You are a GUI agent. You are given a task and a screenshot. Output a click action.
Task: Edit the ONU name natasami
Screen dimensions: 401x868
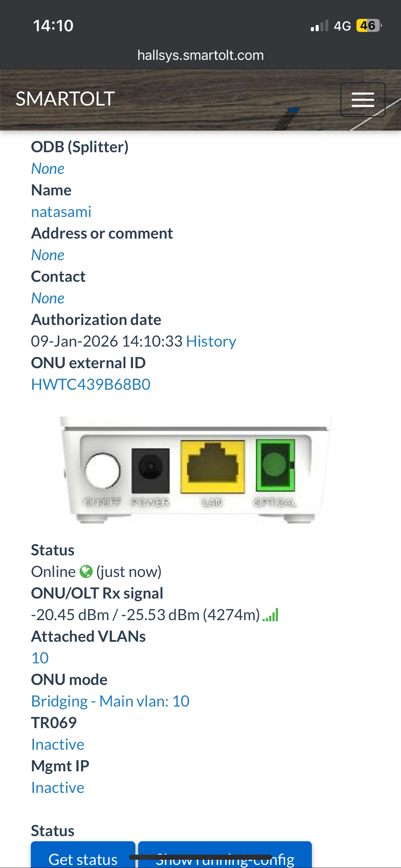pos(61,212)
